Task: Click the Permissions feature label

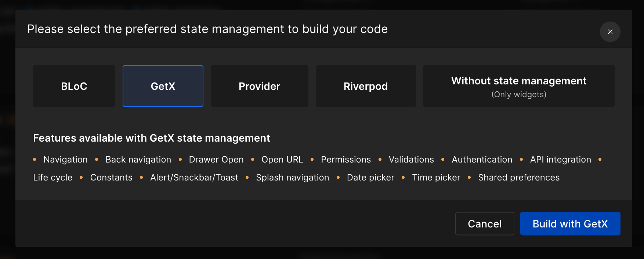Action: [345, 160]
